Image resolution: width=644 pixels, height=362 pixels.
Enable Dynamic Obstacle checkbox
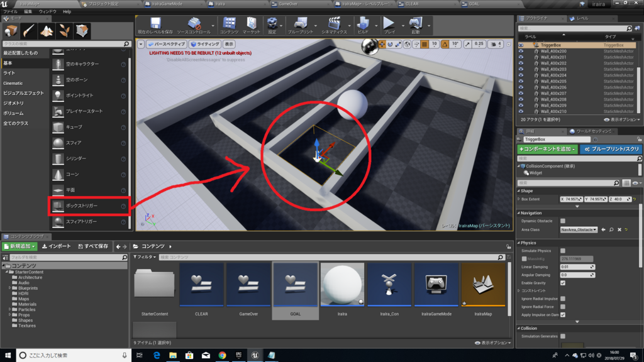click(563, 221)
